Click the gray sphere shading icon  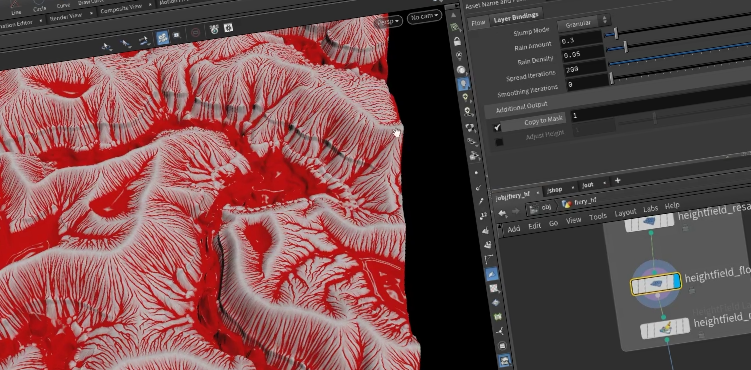tap(461, 69)
